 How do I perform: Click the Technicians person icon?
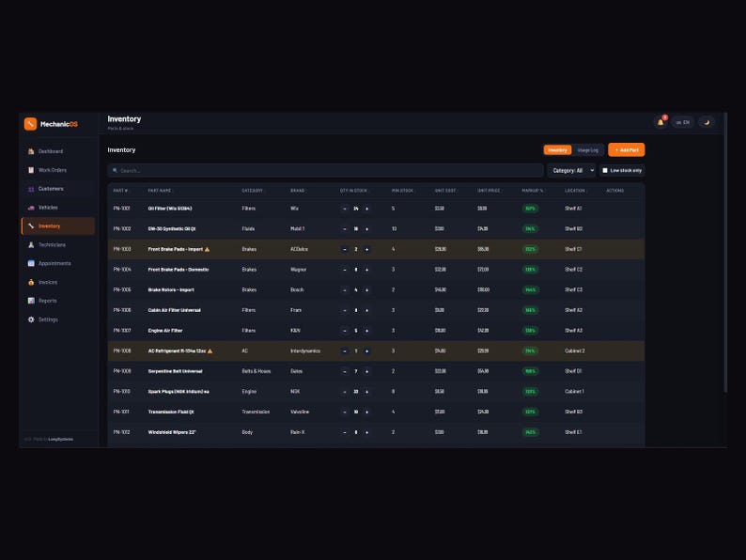click(31, 244)
